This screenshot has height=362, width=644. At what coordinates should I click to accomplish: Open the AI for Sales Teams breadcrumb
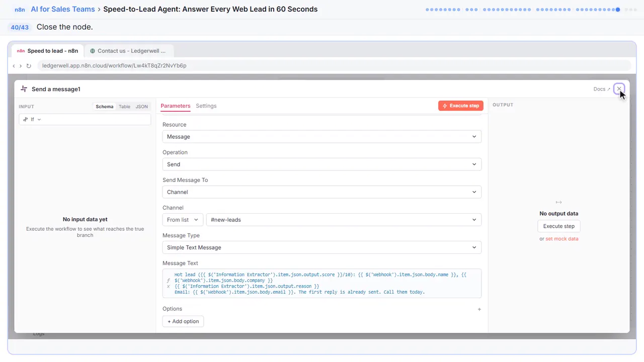62,9
